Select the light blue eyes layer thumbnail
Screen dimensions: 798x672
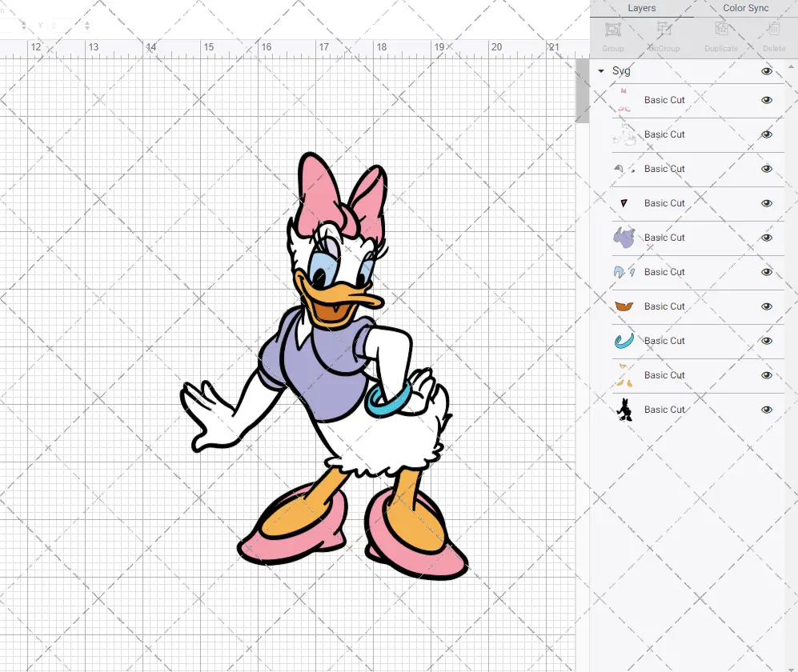624,272
